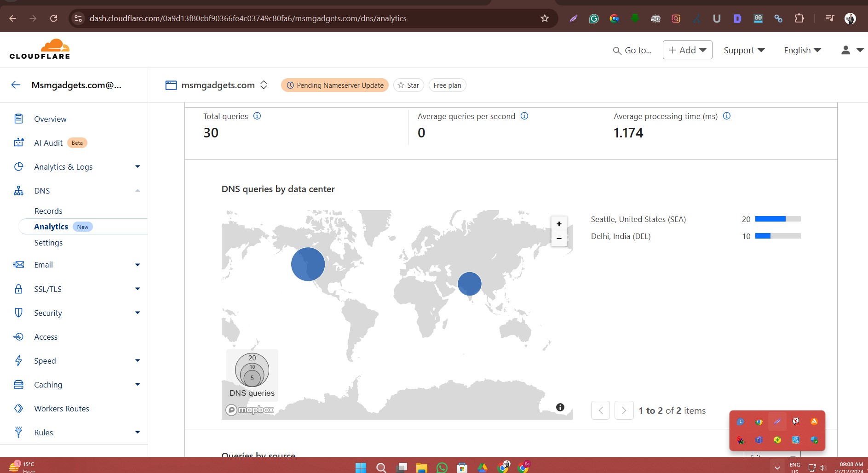This screenshot has height=473, width=868.
Task: Click the Access arrow icon
Action: (x=18, y=336)
